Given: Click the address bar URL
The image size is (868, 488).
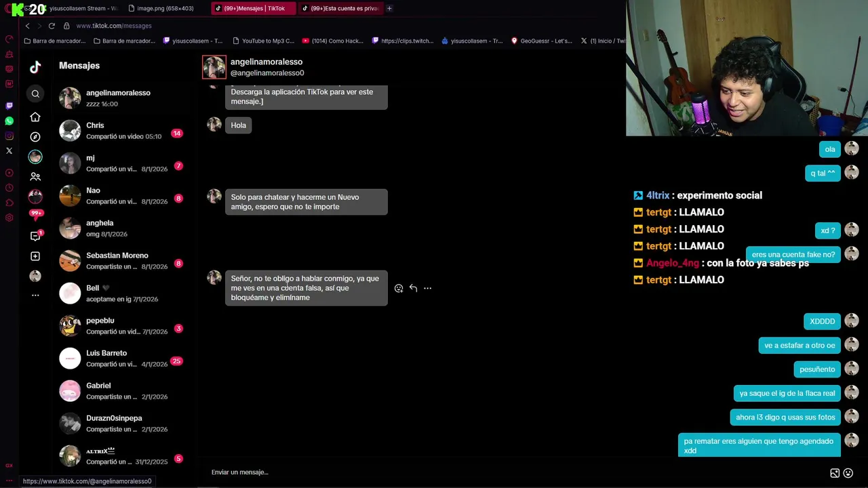Looking at the screenshot, I should click(x=114, y=26).
